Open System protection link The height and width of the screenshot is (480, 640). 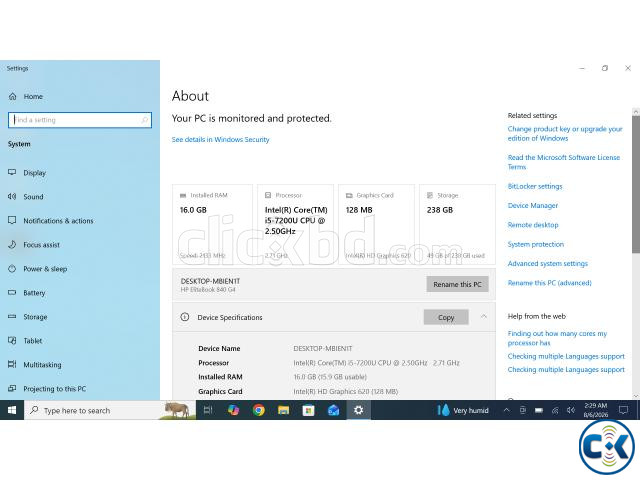pyautogui.click(x=536, y=244)
